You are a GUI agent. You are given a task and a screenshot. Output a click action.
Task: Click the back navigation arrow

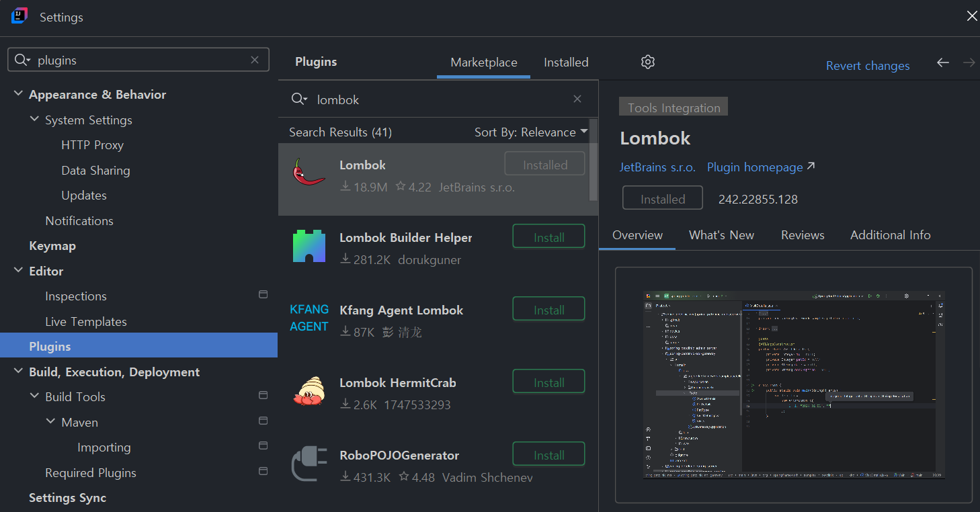(943, 62)
